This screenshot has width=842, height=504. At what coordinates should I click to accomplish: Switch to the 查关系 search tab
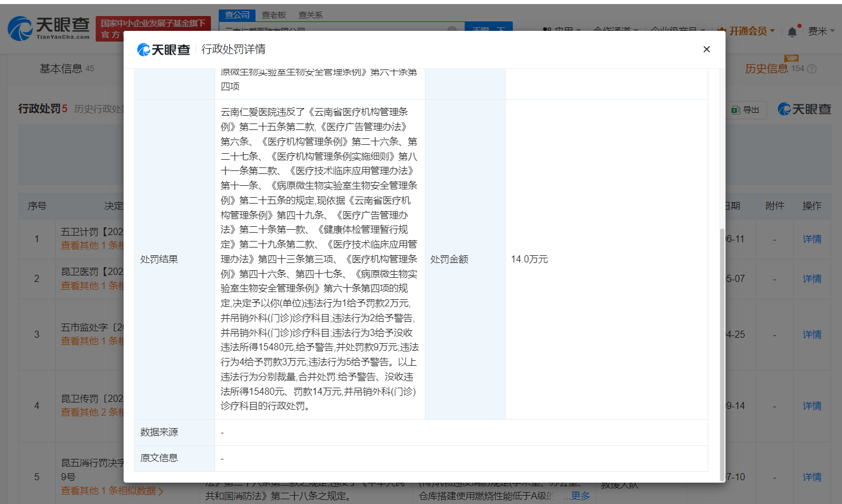[x=310, y=15]
